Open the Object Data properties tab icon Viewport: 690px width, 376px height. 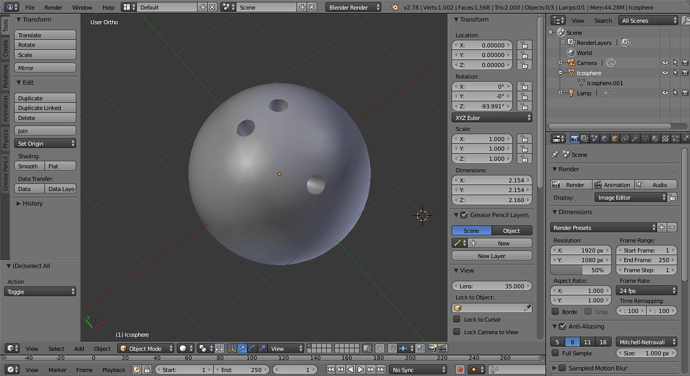point(646,139)
